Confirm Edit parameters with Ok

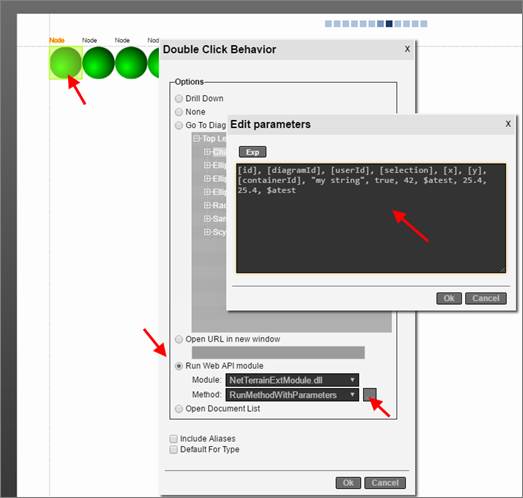click(x=449, y=298)
